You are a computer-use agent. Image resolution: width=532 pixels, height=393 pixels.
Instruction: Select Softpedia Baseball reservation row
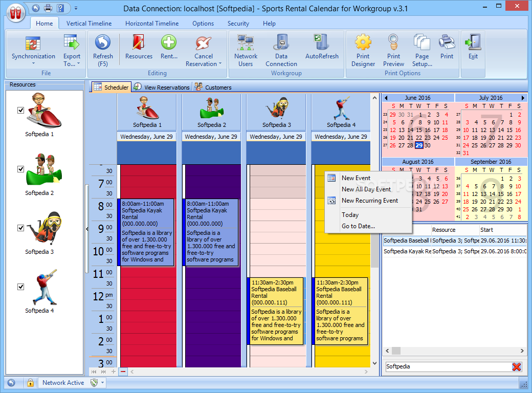[455, 241]
